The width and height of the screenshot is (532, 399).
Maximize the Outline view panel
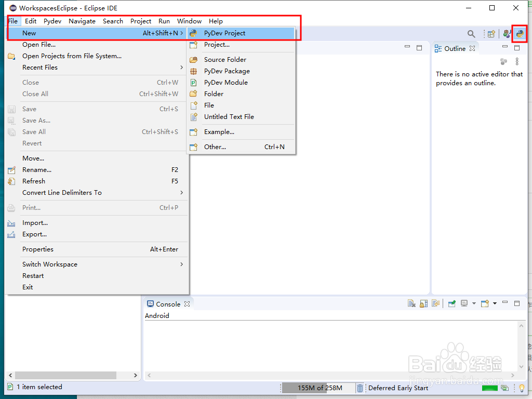click(517, 47)
